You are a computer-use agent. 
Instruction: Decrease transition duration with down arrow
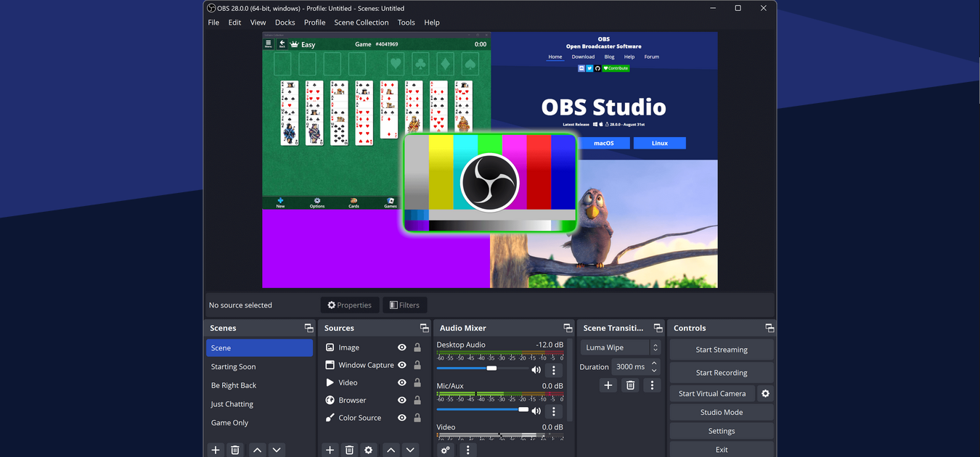point(654,371)
